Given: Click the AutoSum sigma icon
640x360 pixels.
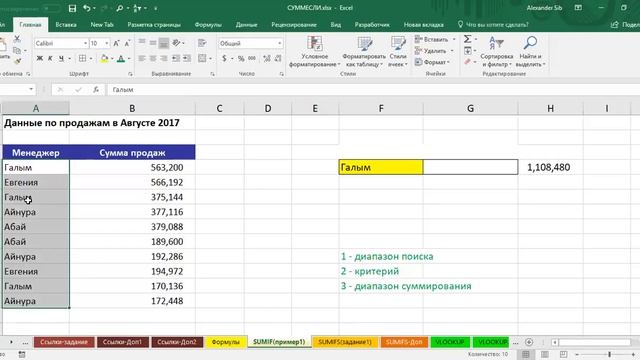Looking at the screenshot, I should (468, 39).
